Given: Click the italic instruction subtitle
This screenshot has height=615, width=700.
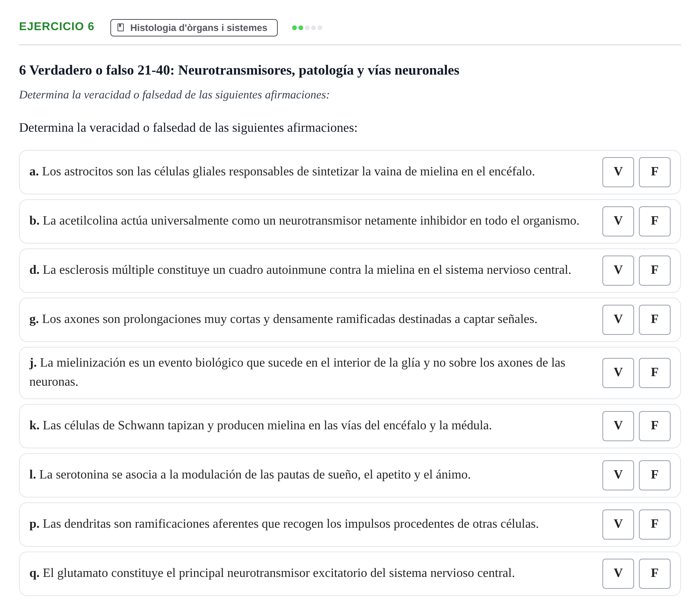Looking at the screenshot, I should coord(174,95).
